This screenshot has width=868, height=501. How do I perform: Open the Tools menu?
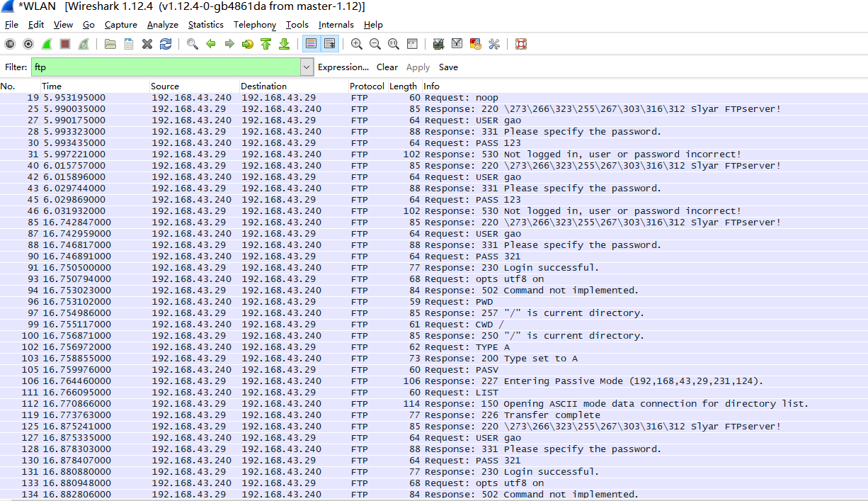297,25
